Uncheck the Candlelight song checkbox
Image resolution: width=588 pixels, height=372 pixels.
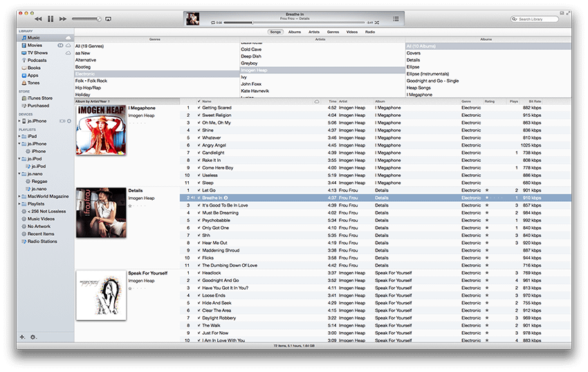199,153
